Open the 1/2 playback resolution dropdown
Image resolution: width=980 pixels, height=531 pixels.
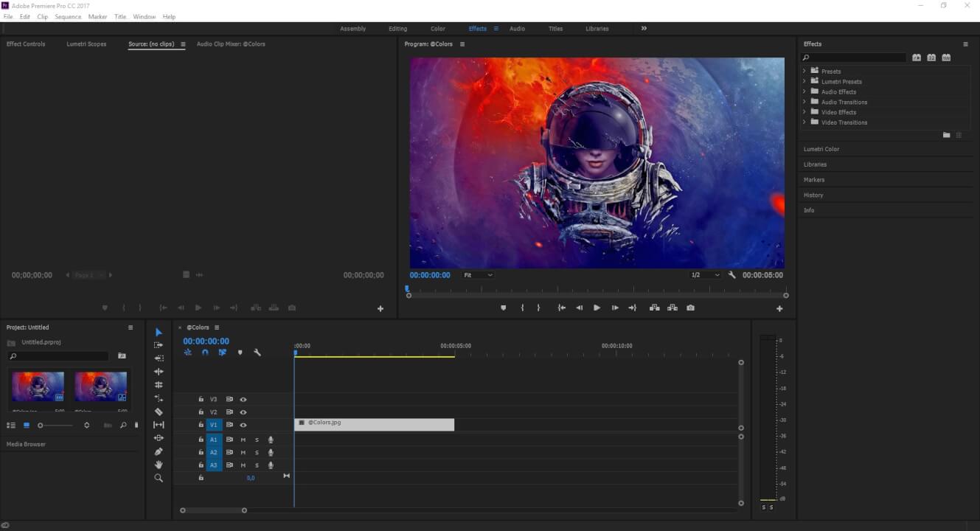tap(704, 274)
